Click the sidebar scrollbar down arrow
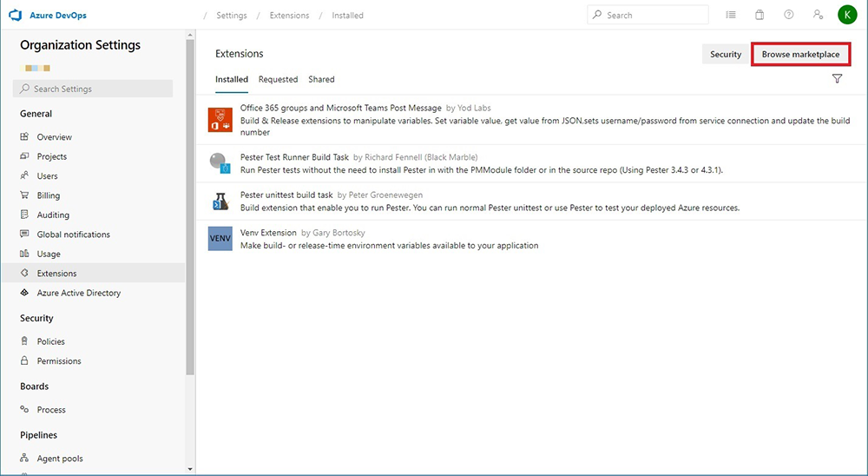Image resolution: width=868 pixels, height=476 pixels. coord(190,469)
